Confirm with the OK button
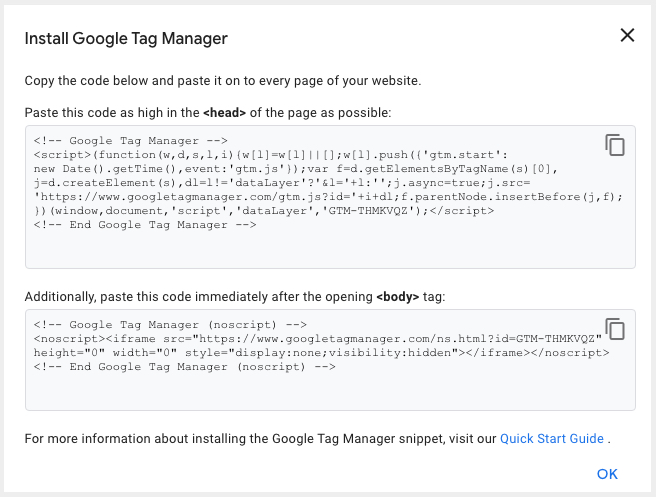This screenshot has height=498, width=656. pyautogui.click(x=607, y=474)
